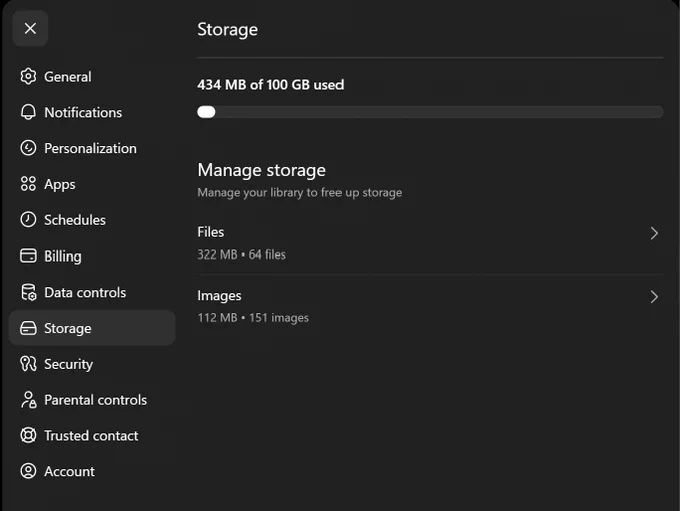This screenshot has height=511, width=680.
Task: Go to Data controls settings label
Action: point(85,292)
